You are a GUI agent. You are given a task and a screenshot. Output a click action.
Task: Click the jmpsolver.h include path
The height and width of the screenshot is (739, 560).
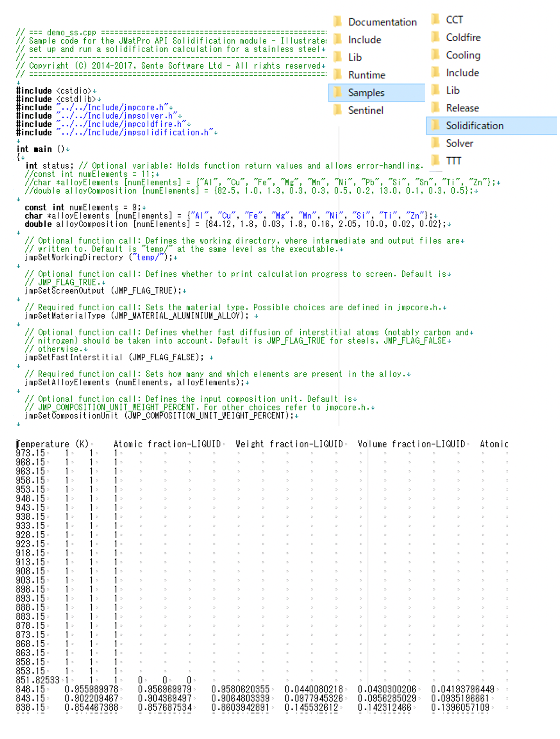(117, 116)
